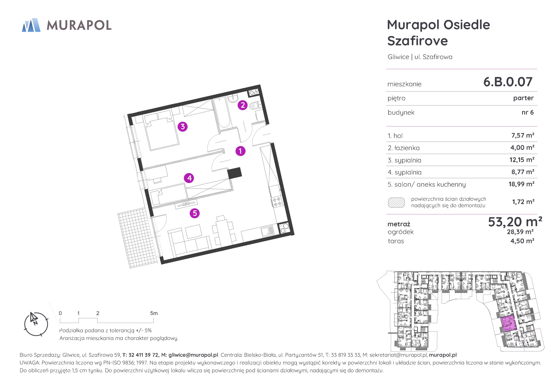Click the sekretariat@murapol.pl email address

tap(398, 355)
